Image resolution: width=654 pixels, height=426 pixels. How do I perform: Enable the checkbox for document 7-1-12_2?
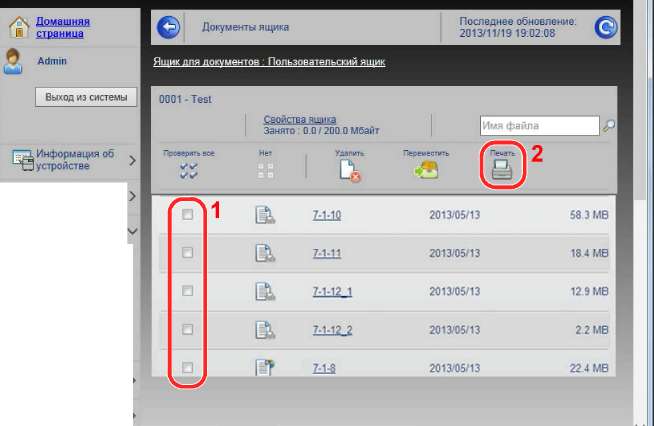(x=187, y=329)
